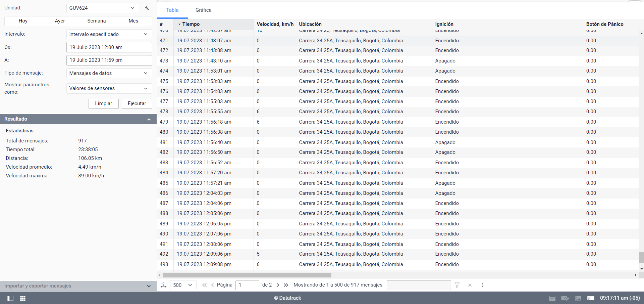Click the wrench icon next to unit GUV624

click(147, 8)
